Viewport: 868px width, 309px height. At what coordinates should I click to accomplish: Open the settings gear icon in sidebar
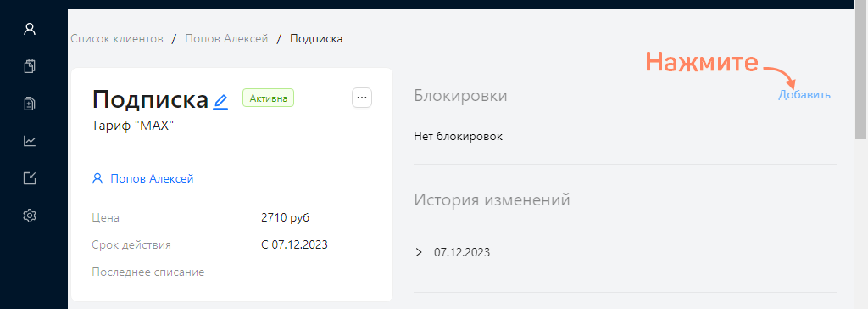[30, 216]
